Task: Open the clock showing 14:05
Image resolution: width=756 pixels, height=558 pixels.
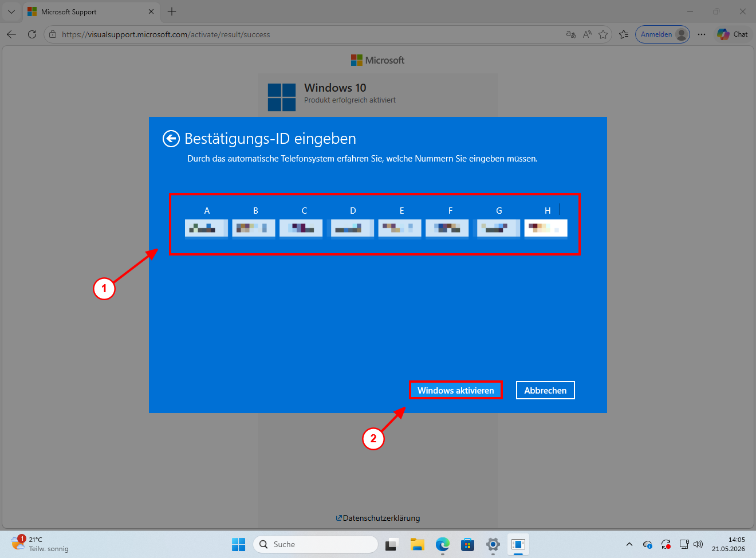Action: pos(729,544)
